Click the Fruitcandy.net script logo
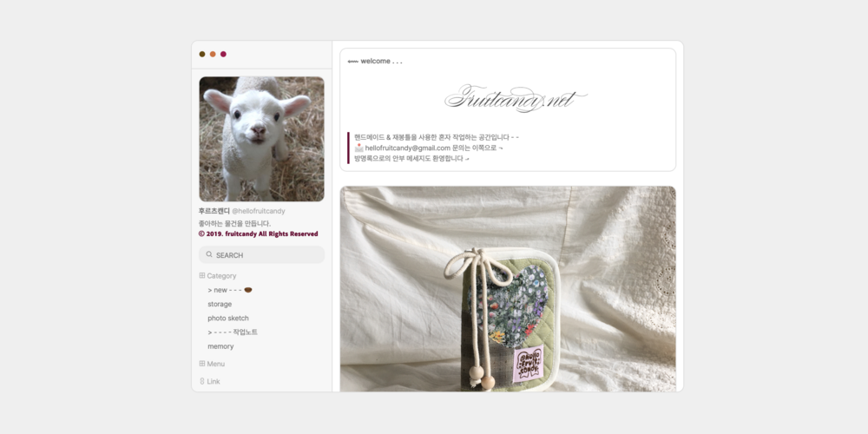The image size is (868, 434). 516,99
